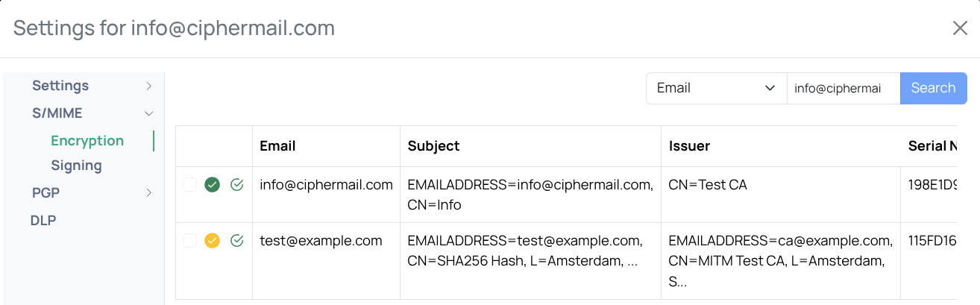Click the Issuer column header
Screen dimensions: 980x305
689,146
